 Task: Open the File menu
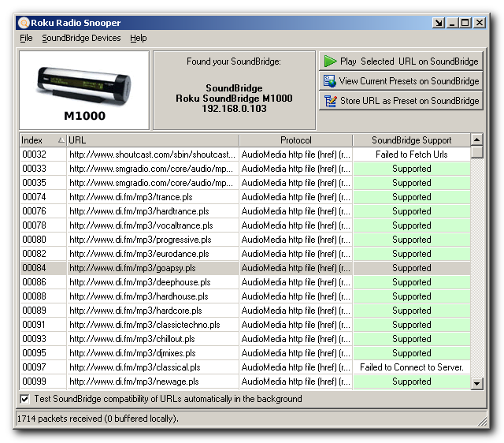click(26, 38)
